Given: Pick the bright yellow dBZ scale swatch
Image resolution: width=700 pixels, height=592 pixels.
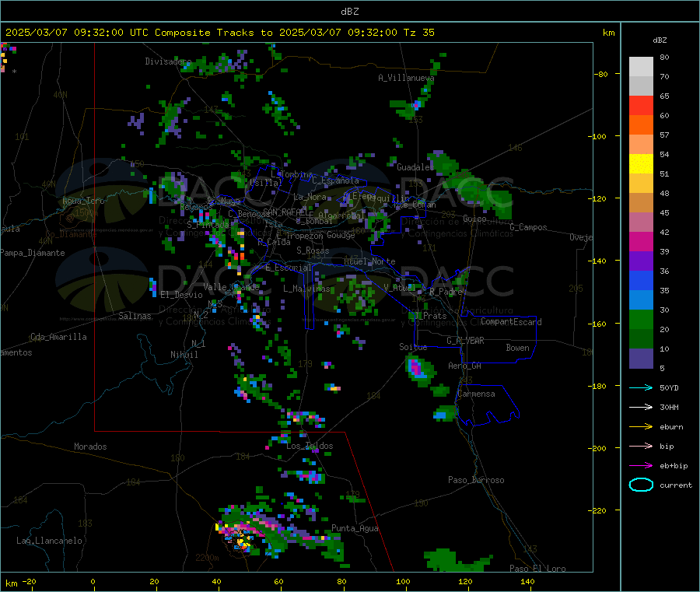Looking at the screenshot, I should (641, 163).
